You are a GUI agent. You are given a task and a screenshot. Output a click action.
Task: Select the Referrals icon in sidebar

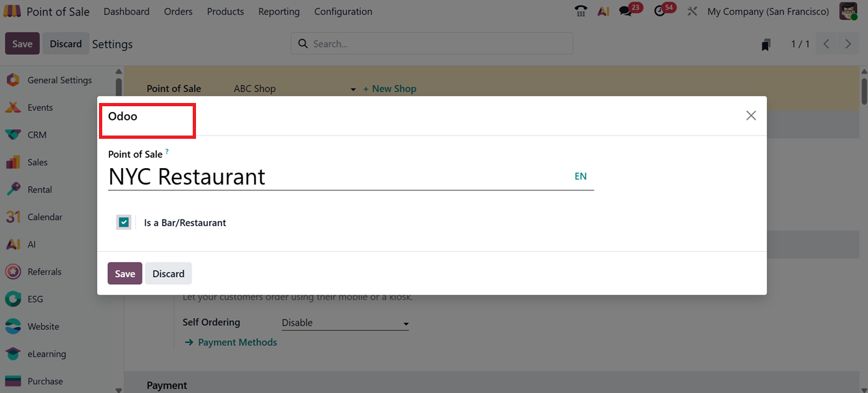click(12, 271)
